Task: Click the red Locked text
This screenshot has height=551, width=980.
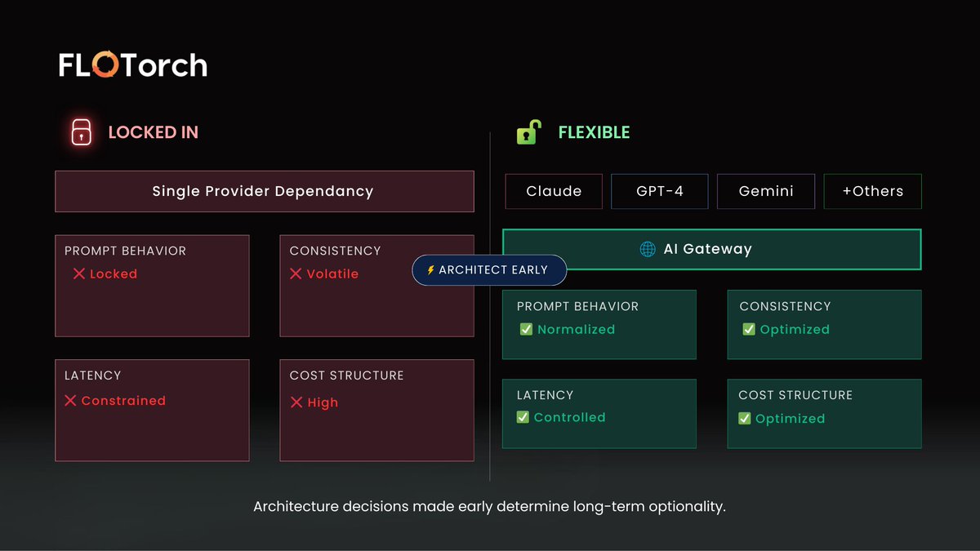Action: (x=114, y=274)
